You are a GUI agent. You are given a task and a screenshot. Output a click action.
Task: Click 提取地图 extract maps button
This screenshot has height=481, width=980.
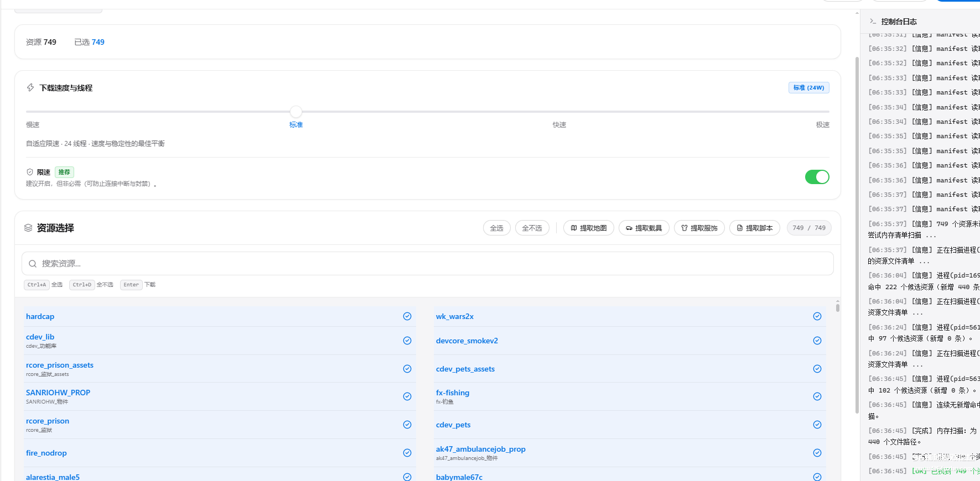[x=589, y=228]
